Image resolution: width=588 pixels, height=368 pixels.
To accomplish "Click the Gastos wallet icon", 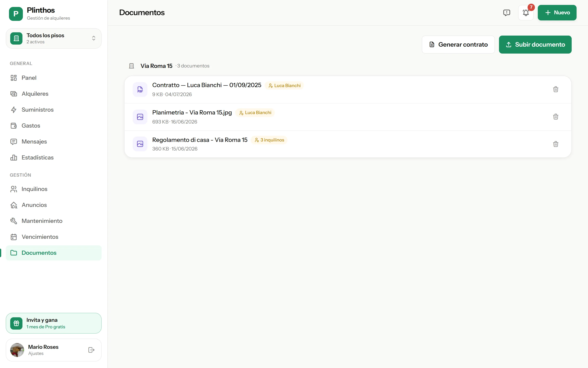I will click(x=14, y=126).
